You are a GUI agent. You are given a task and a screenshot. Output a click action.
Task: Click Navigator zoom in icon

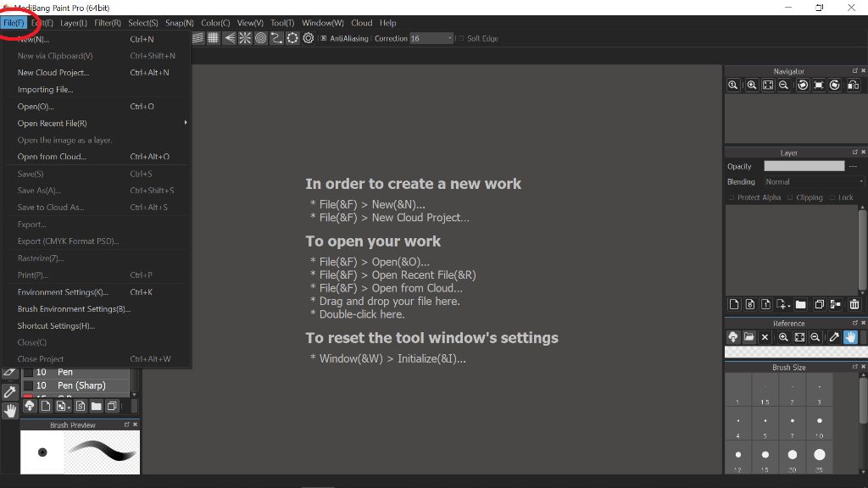coord(752,86)
